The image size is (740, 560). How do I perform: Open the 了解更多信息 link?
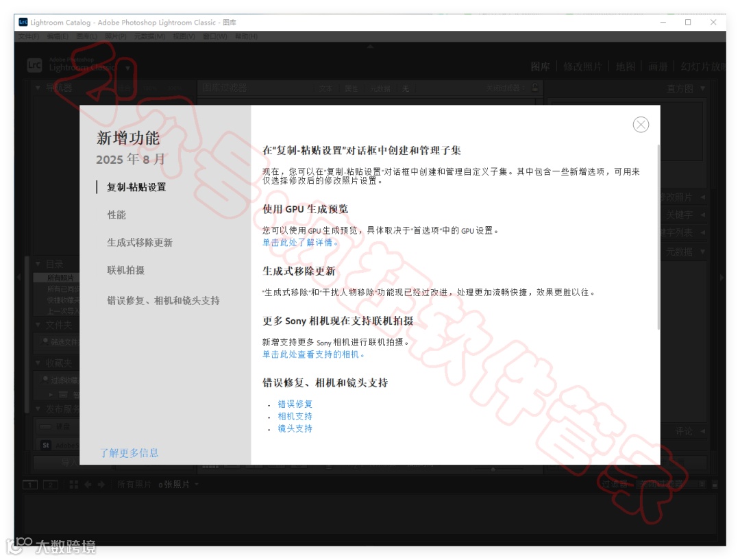[129, 453]
